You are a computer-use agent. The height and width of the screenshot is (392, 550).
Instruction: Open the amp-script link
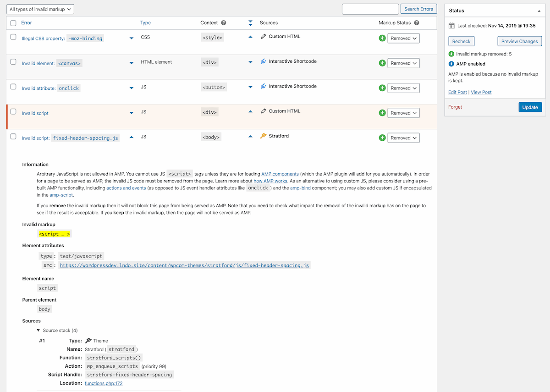pyautogui.click(x=61, y=195)
